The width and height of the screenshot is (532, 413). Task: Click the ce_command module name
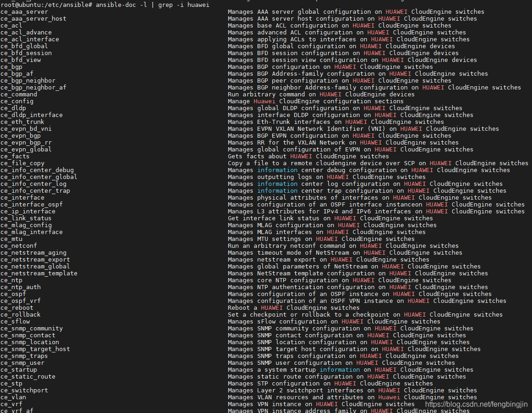pyautogui.click(x=19, y=95)
